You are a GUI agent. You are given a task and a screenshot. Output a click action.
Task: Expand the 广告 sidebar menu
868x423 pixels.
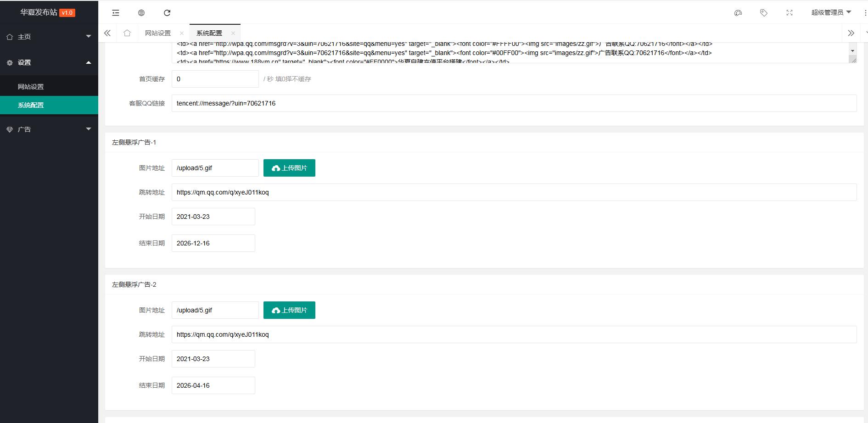coord(49,129)
